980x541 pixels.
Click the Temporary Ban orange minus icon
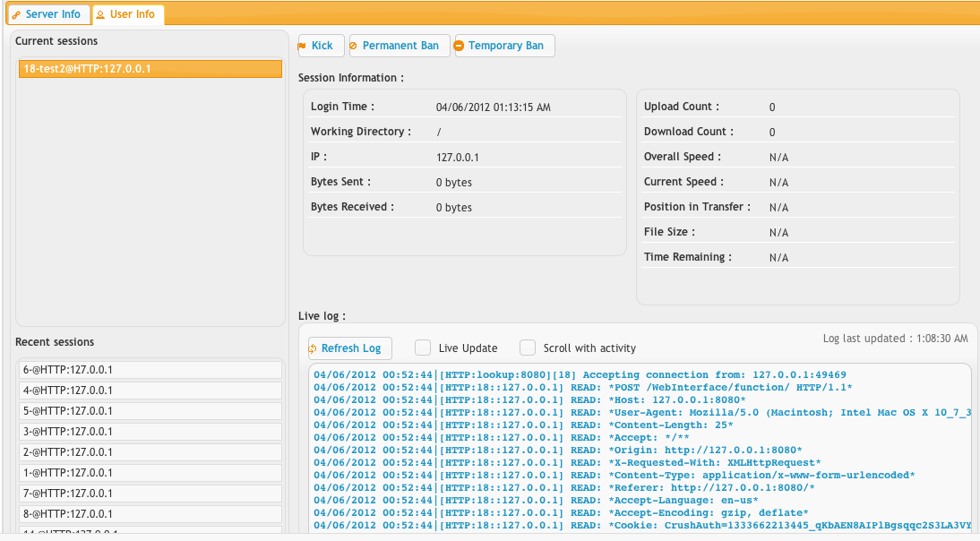(x=459, y=47)
